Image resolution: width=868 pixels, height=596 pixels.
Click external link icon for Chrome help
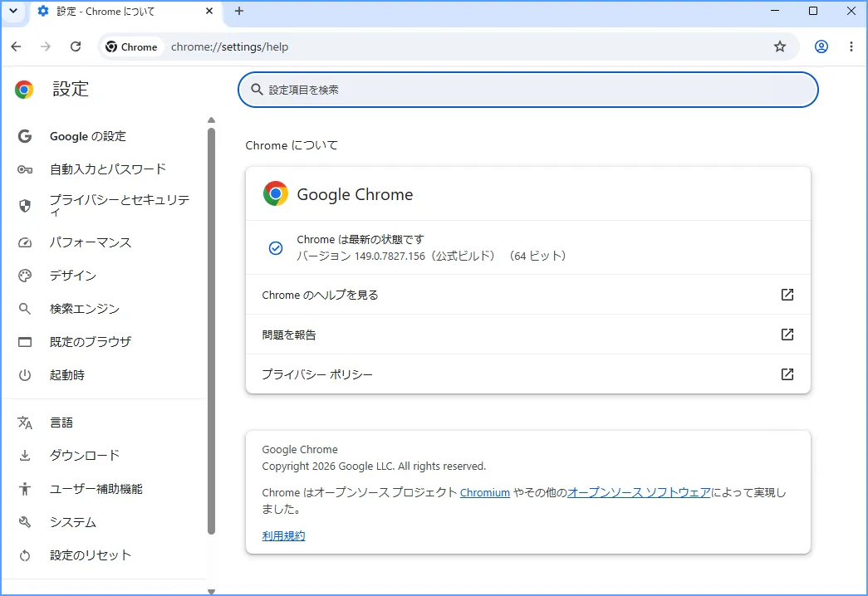[x=787, y=295]
